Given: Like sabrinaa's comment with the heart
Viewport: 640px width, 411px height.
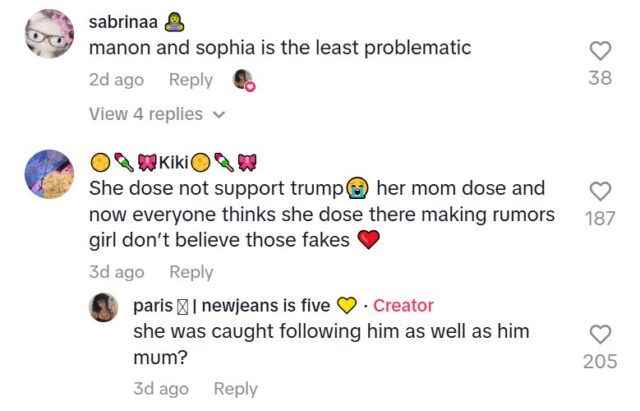Looking at the screenshot, I should (600, 50).
